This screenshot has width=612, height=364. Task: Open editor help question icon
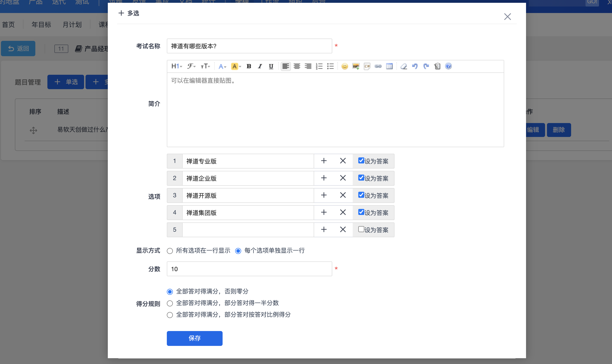point(448,66)
